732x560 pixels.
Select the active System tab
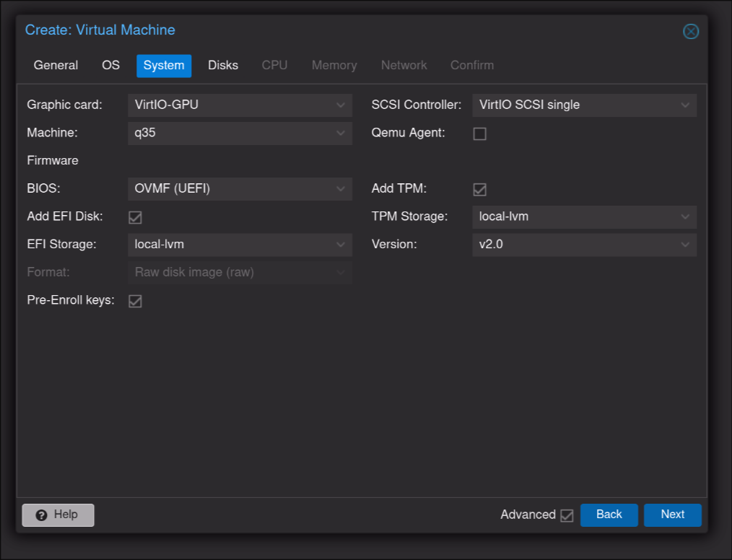[x=163, y=65]
